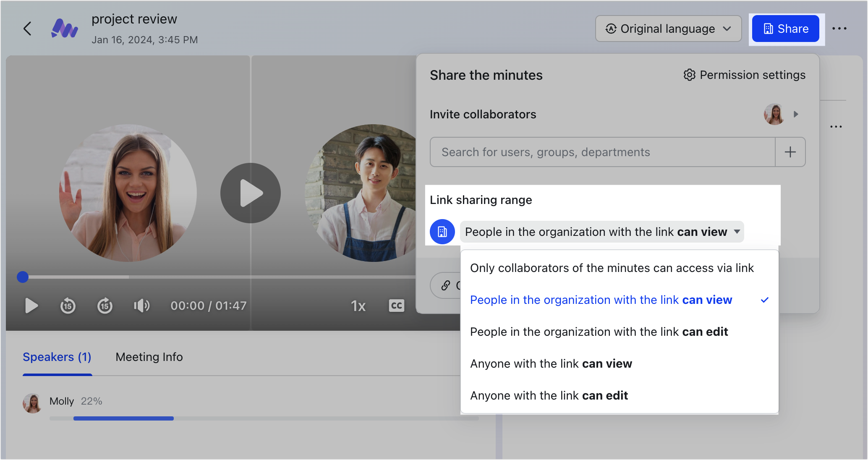The width and height of the screenshot is (868, 460).
Task: Choose 'Only collaborators of the minutes' option
Action: pos(612,268)
